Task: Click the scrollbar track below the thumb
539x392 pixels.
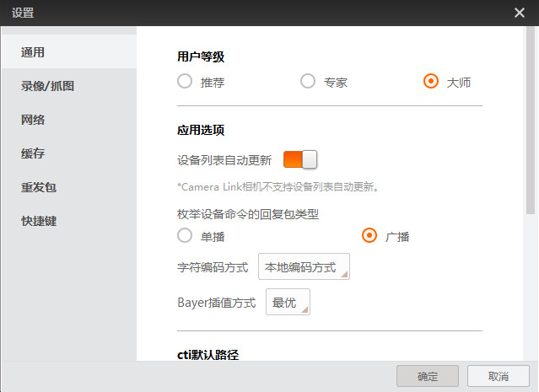Action: coord(531,287)
